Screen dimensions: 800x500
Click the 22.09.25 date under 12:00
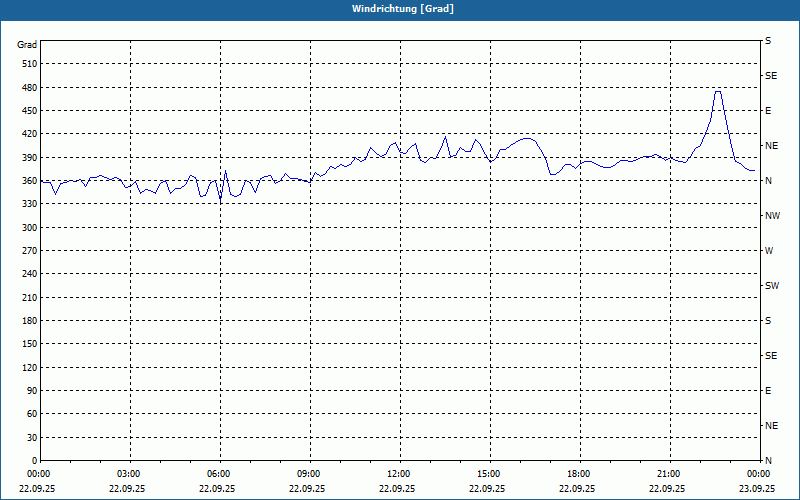(x=397, y=489)
